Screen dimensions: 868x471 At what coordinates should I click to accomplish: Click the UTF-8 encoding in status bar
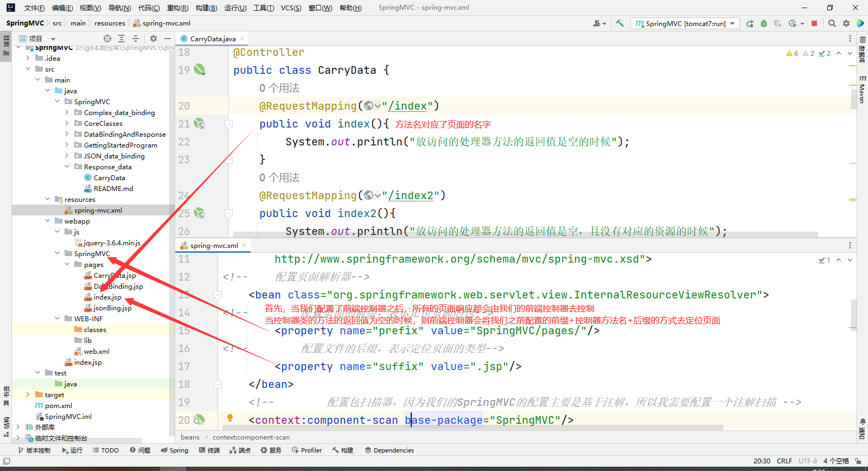[x=808, y=461]
